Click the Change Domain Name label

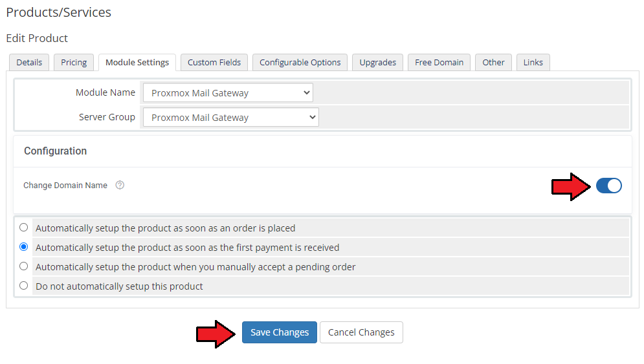pyautogui.click(x=65, y=185)
